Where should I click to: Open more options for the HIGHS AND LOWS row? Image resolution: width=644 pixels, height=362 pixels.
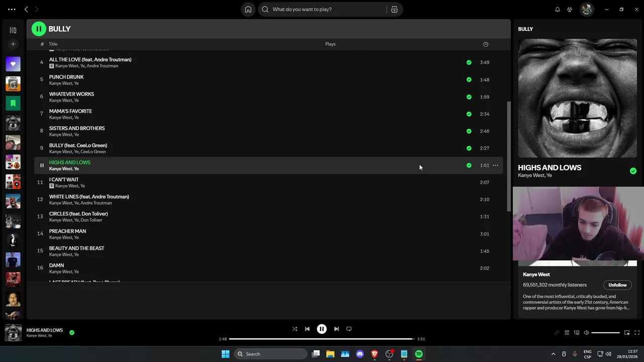[496, 165]
